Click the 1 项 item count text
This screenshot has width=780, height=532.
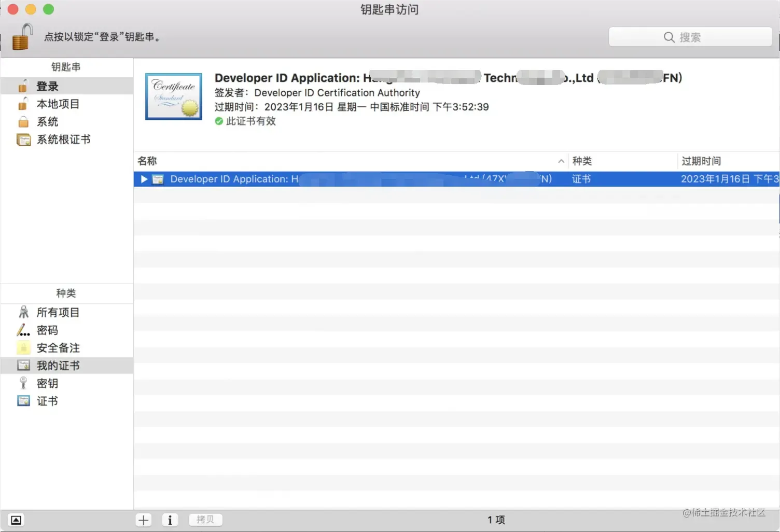[496, 520]
